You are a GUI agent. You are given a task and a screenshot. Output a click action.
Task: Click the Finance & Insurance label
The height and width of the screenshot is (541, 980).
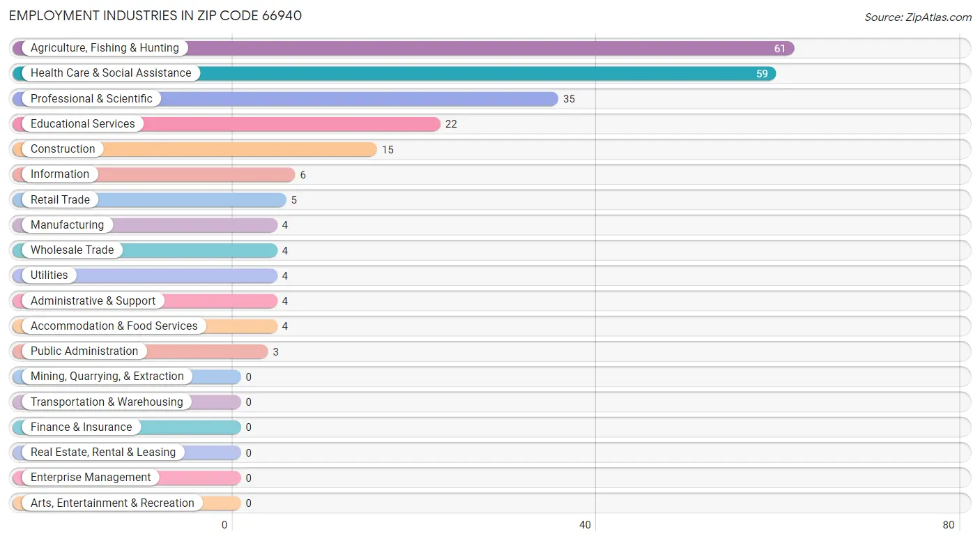(x=81, y=427)
